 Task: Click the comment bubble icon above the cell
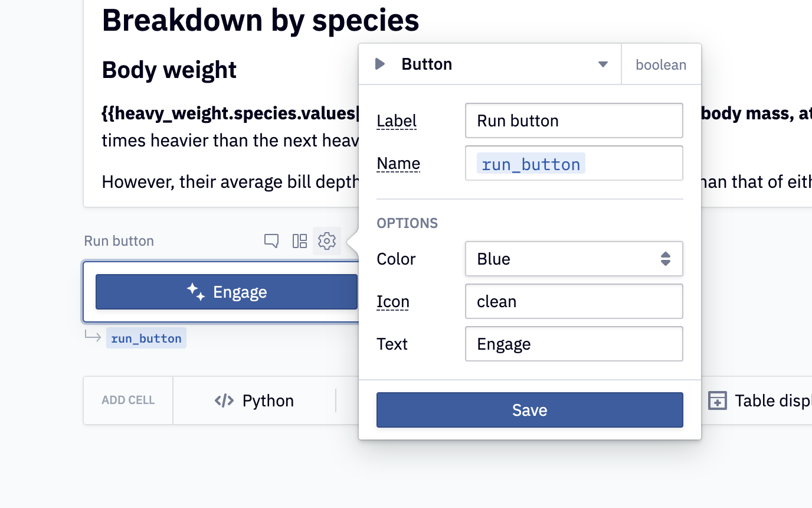pyautogui.click(x=271, y=241)
